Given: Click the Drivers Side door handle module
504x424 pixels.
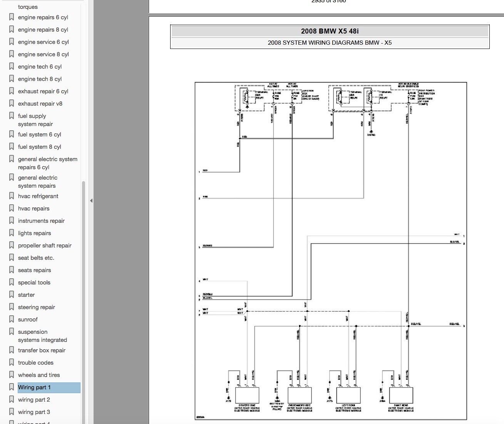Looking at the screenshot, I should coord(247,396).
